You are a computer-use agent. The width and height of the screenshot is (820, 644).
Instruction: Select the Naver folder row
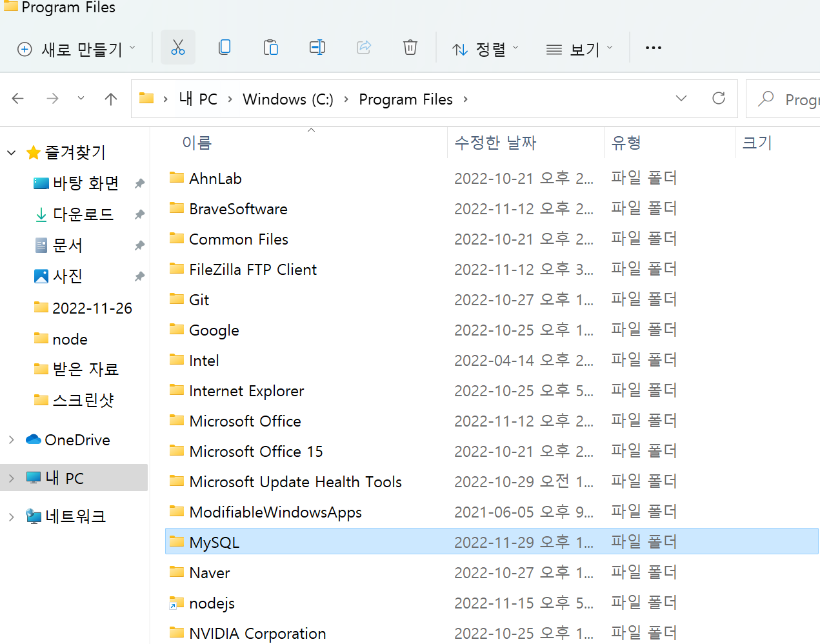492,572
